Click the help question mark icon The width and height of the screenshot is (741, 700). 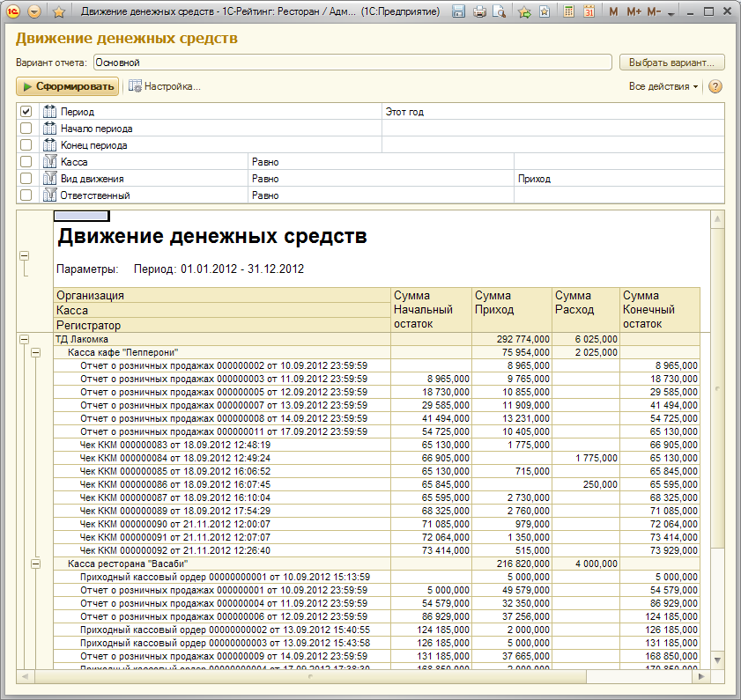pyautogui.click(x=715, y=86)
